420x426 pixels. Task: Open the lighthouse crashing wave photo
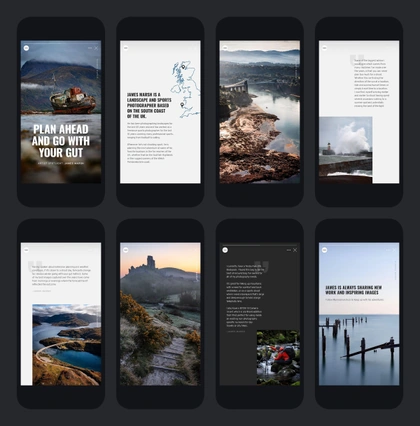345,150
